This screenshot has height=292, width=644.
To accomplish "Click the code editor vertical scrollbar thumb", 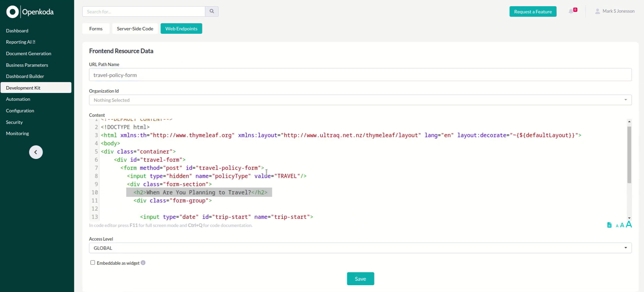I will (x=629, y=155).
